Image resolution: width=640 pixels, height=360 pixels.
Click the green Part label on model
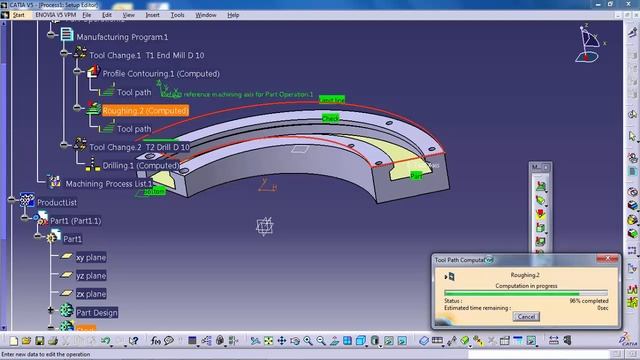[416, 176]
